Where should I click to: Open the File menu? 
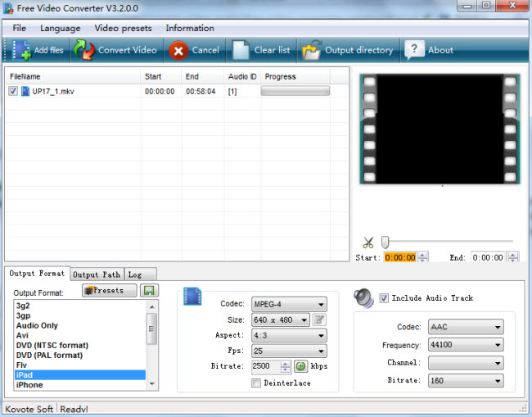[20, 28]
